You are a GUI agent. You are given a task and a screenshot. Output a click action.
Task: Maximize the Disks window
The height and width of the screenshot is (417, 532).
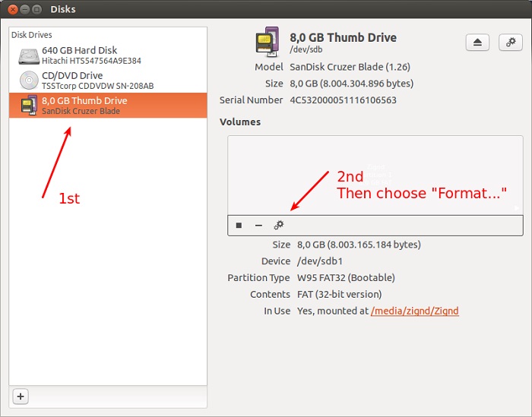point(37,9)
